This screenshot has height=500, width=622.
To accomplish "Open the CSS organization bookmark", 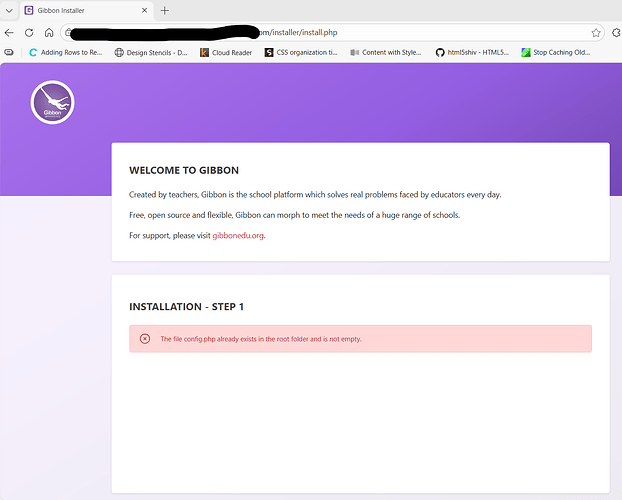I will click(300, 52).
